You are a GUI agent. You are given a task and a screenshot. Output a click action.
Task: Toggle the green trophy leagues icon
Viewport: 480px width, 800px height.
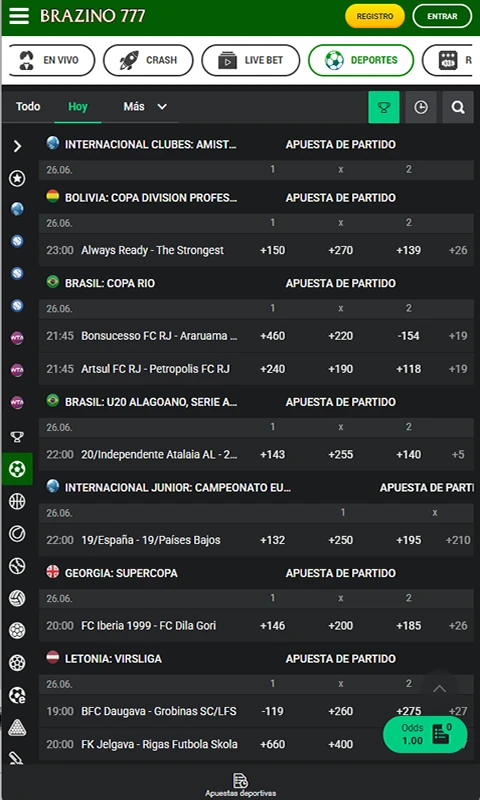coord(384,107)
